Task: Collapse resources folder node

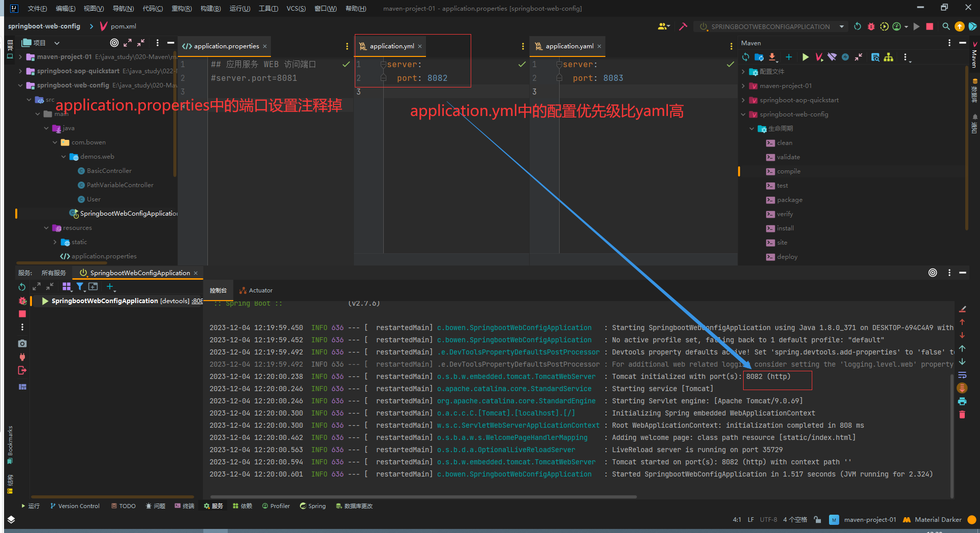Action: (x=46, y=228)
